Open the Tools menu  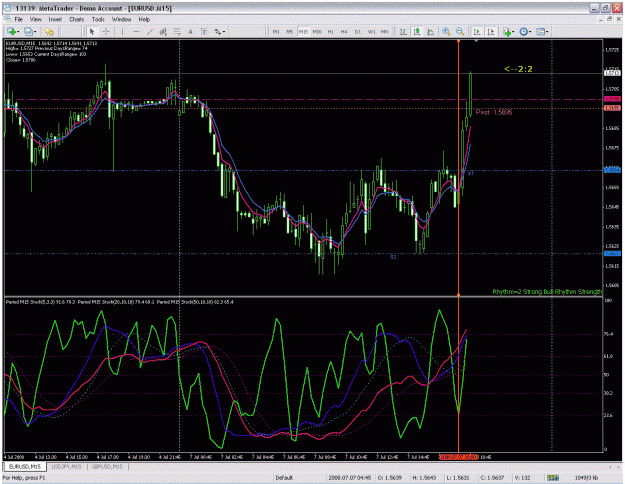point(98,19)
